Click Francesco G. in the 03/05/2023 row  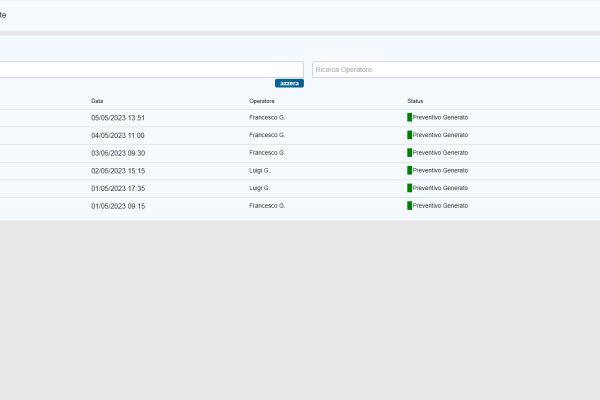click(267, 153)
